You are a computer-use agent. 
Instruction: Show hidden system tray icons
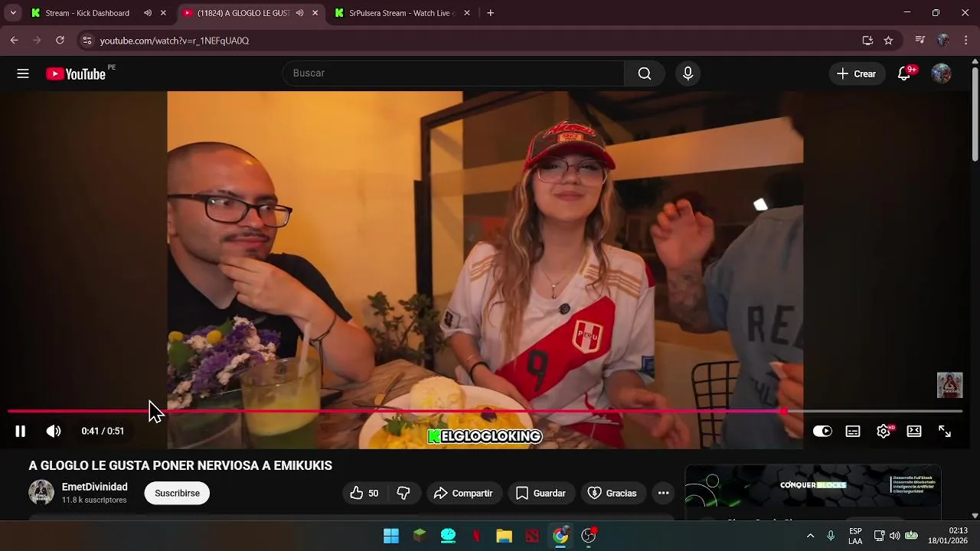810,536
